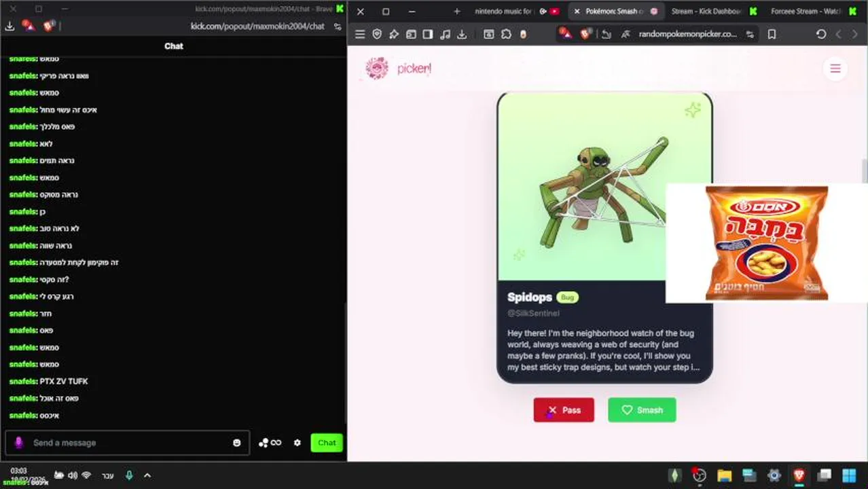
Task: Bookmark this page icon
Action: pos(772,34)
